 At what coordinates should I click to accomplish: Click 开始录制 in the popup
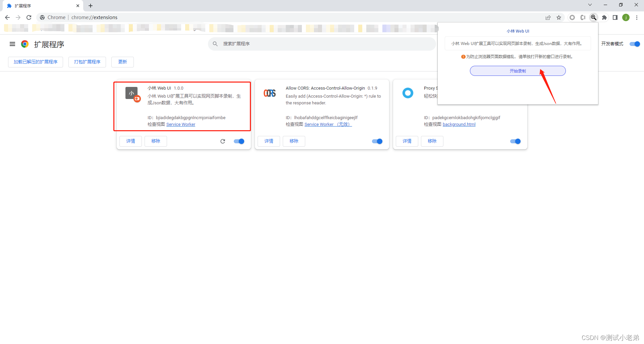pyautogui.click(x=518, y=71)
